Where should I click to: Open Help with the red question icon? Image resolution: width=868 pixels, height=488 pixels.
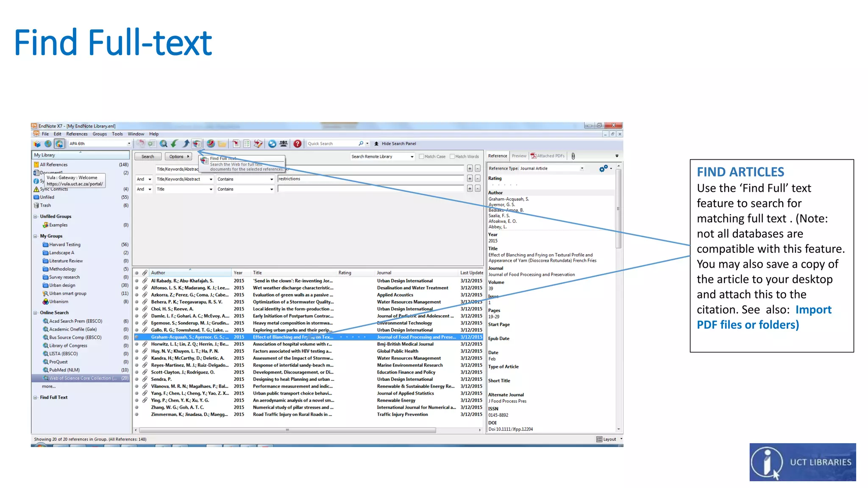click(298, 144)
